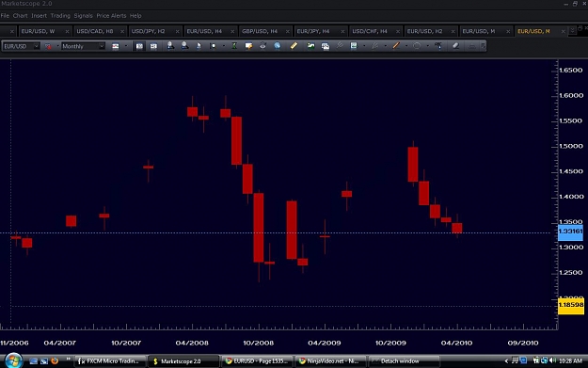Switch to NinjaVideo.net taskbar window

[x=330, y=361]
